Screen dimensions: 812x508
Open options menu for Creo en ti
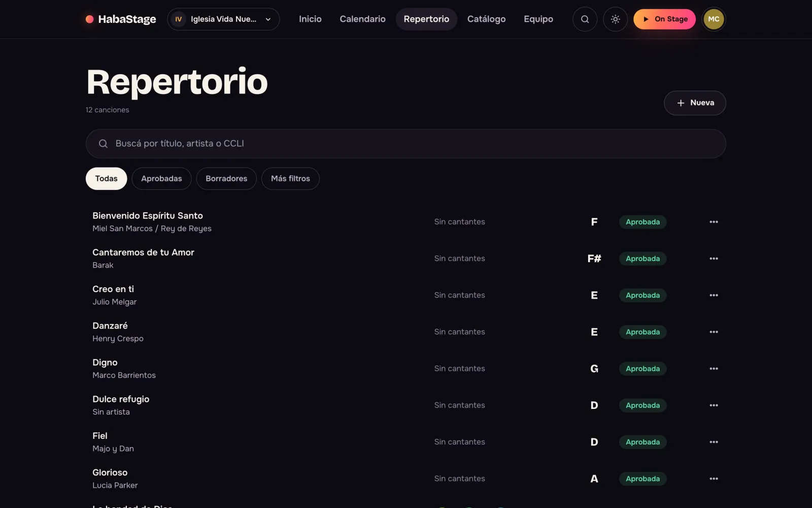click(714, 295)
